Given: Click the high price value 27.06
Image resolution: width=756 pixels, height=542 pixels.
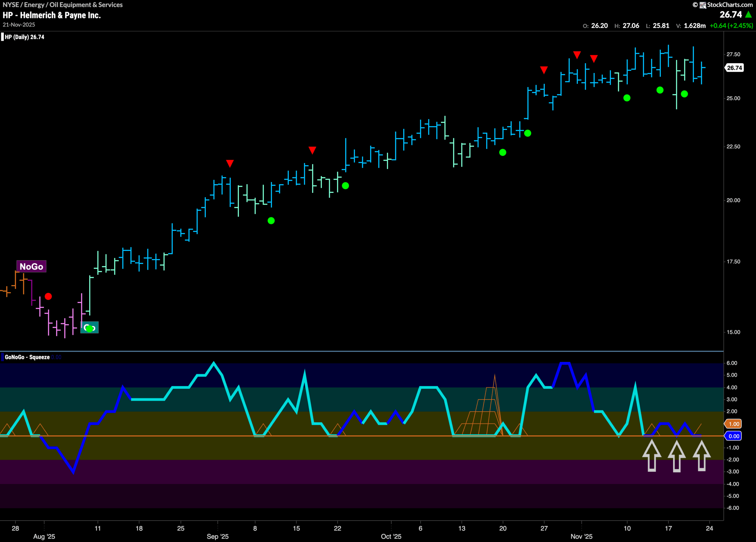Looking at the screenshot, I should tap(631, 26).
